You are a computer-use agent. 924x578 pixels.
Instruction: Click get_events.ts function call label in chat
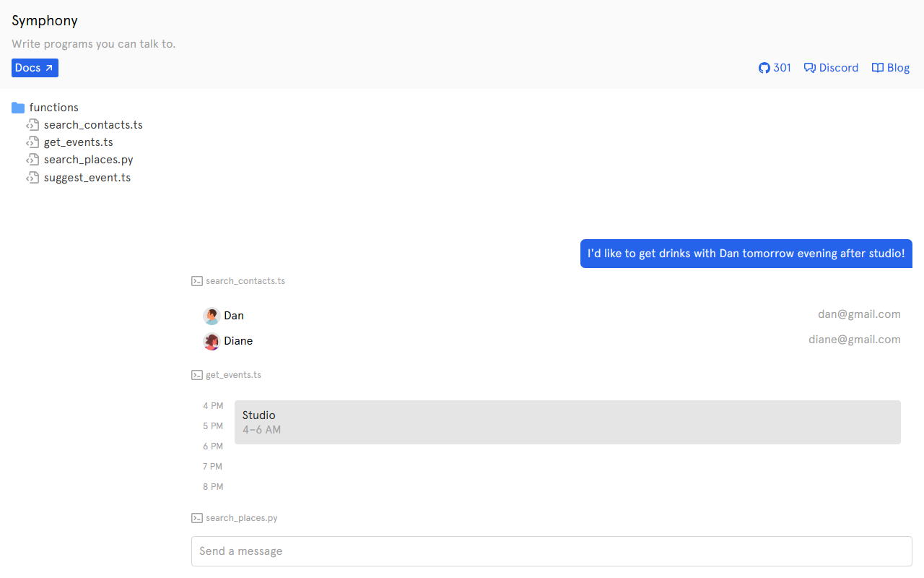tap(234, 375)
